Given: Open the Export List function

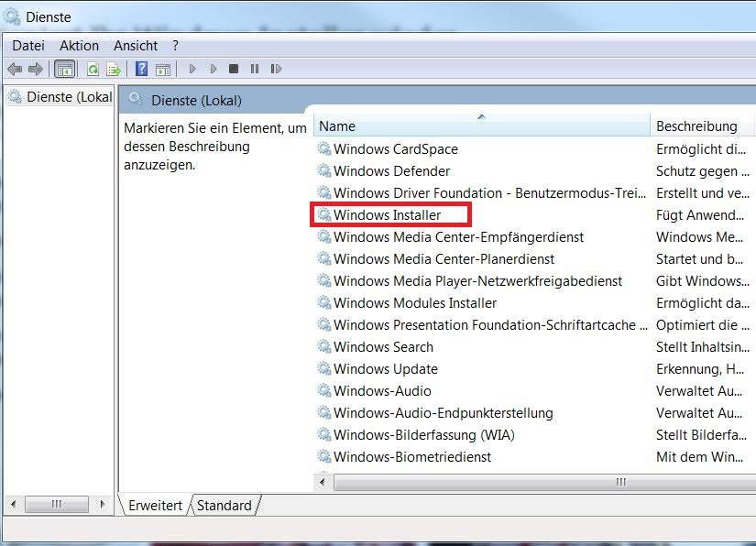Looking at the screenshot, I should pos(112,69).
